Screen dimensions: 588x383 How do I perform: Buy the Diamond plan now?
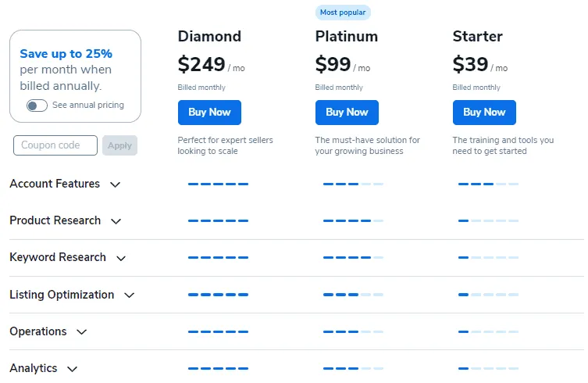[209, 113]
